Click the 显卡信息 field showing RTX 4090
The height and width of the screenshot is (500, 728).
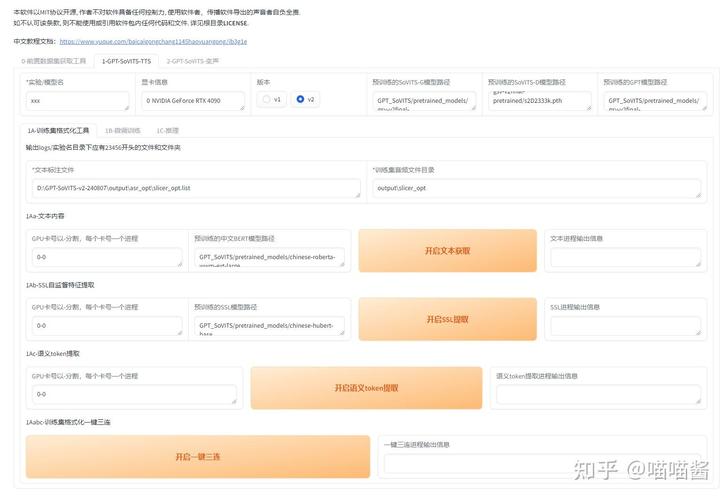pyautogui.click(x=193, y=101)
